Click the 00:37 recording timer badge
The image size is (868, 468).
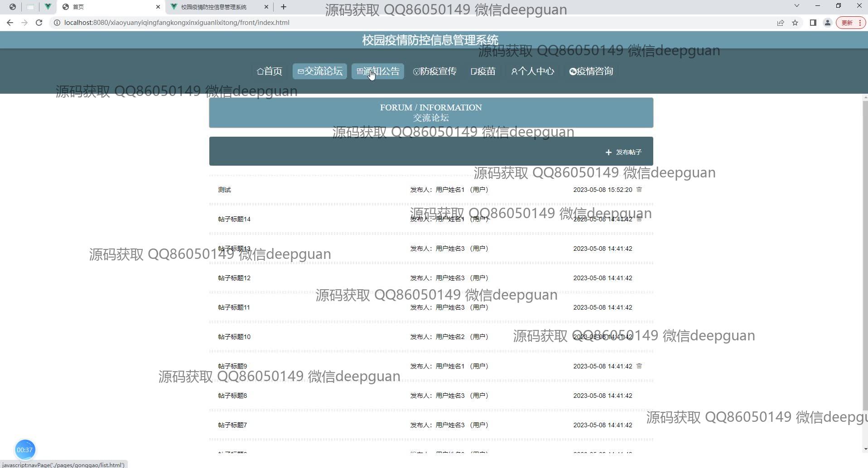click(25, 450)
